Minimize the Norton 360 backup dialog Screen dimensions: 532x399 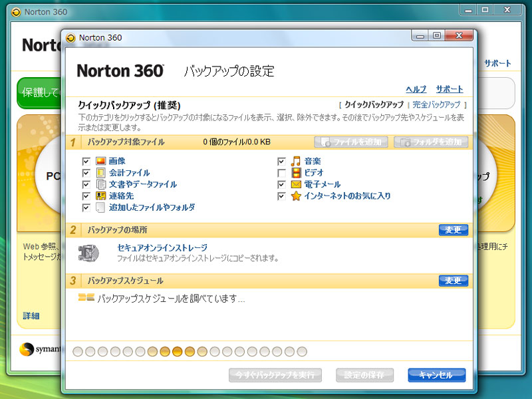point(420,36)
